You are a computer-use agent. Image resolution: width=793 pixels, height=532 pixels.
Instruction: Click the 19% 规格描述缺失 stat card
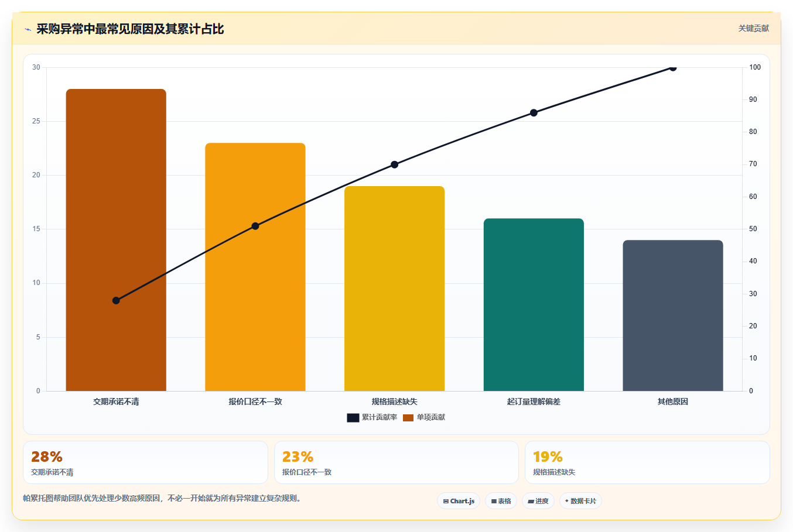tap(647, 462)
